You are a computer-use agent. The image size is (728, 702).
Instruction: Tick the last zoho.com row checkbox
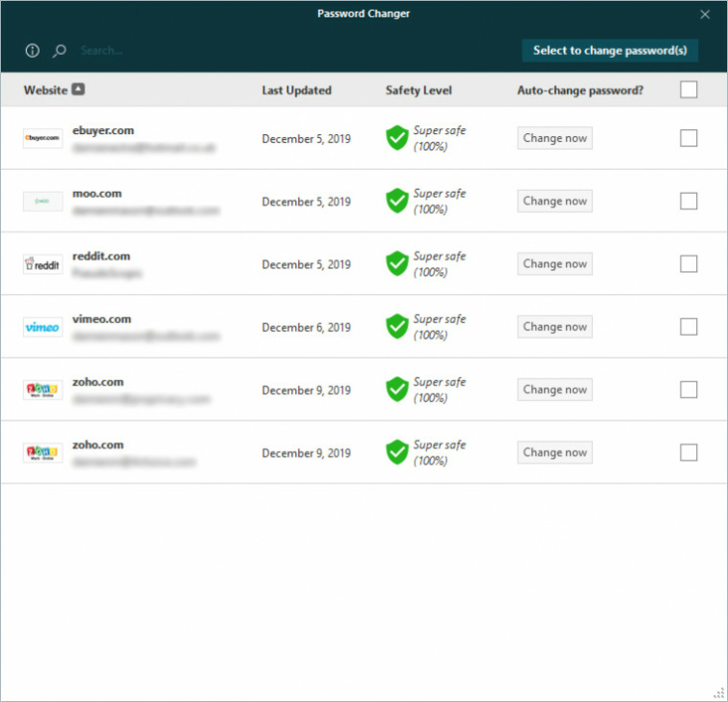tap(688, 452)
